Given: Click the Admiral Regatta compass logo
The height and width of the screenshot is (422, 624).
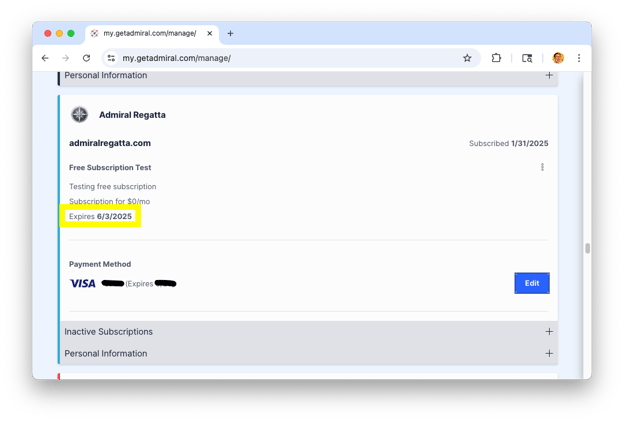Looking at the screenshot, I should pos(80,115).
